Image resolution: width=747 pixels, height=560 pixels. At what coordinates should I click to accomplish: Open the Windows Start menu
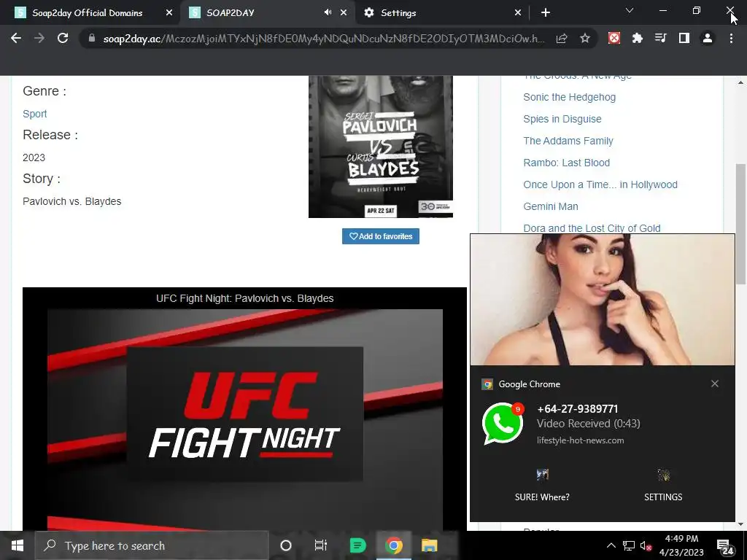click(18, 545)
